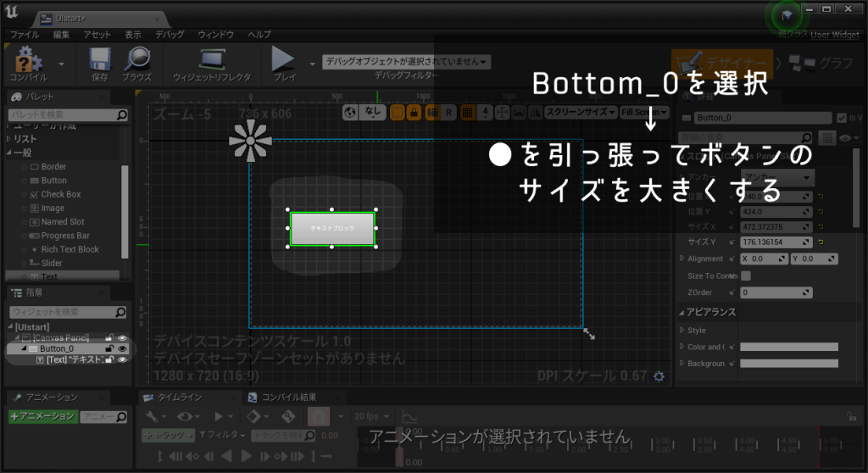Open the debug object filter dropdown
This screenshot has height=473, width=868.
pyautogui.click(x=407, y=62)
